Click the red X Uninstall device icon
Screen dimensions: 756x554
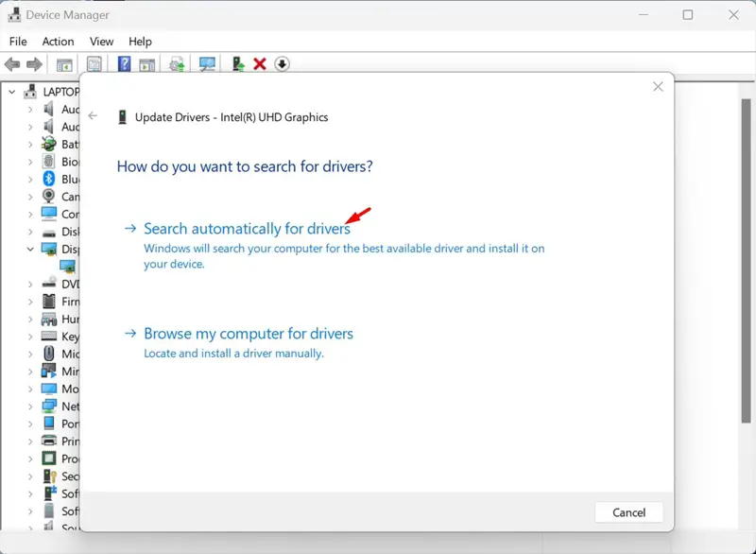click(x=260, y=63)
